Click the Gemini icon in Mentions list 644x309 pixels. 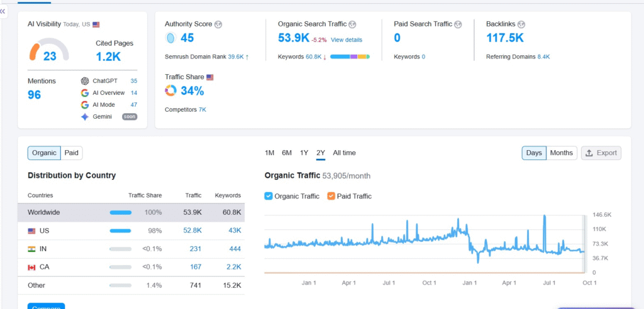pyautogui.click(x=85, y=117)
